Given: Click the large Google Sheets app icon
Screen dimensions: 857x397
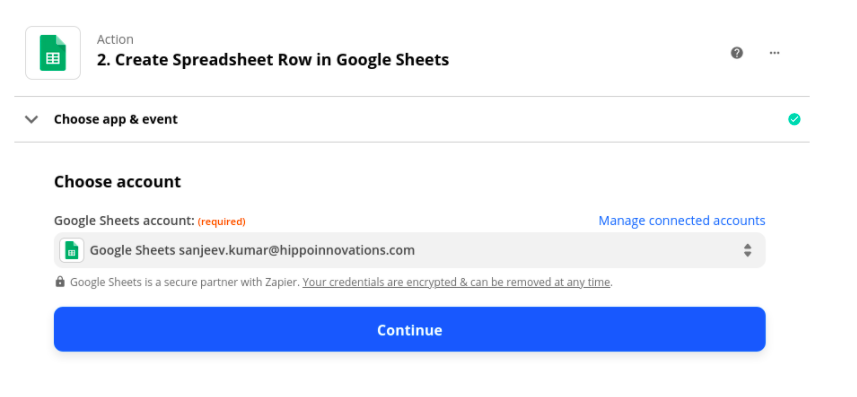Looking at the screenshot, I should tap(53, 53).
